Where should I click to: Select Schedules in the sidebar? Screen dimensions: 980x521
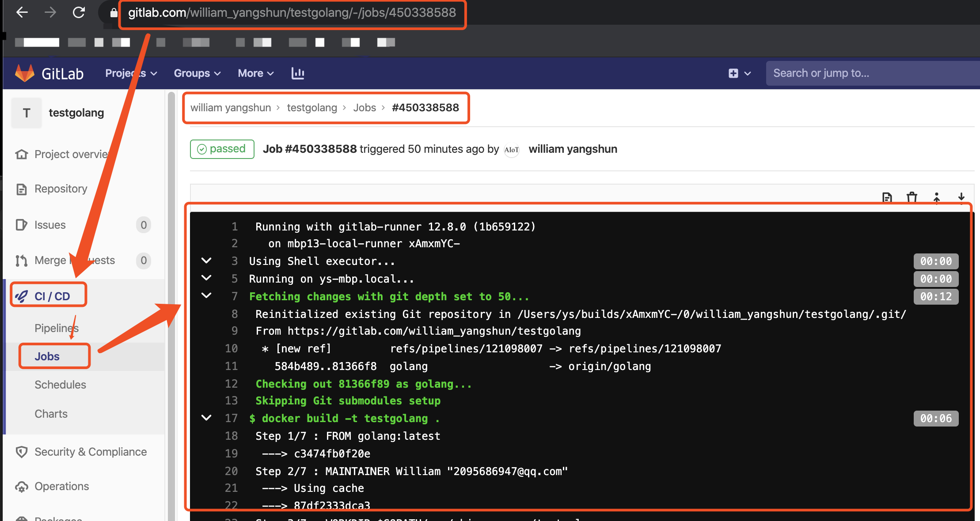click(x=60, y=385)
